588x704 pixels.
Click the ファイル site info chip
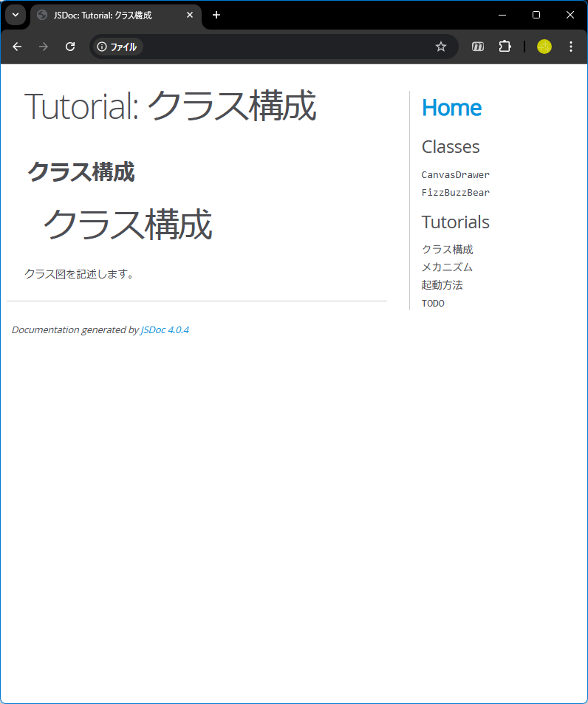click(x=117, y=47)
